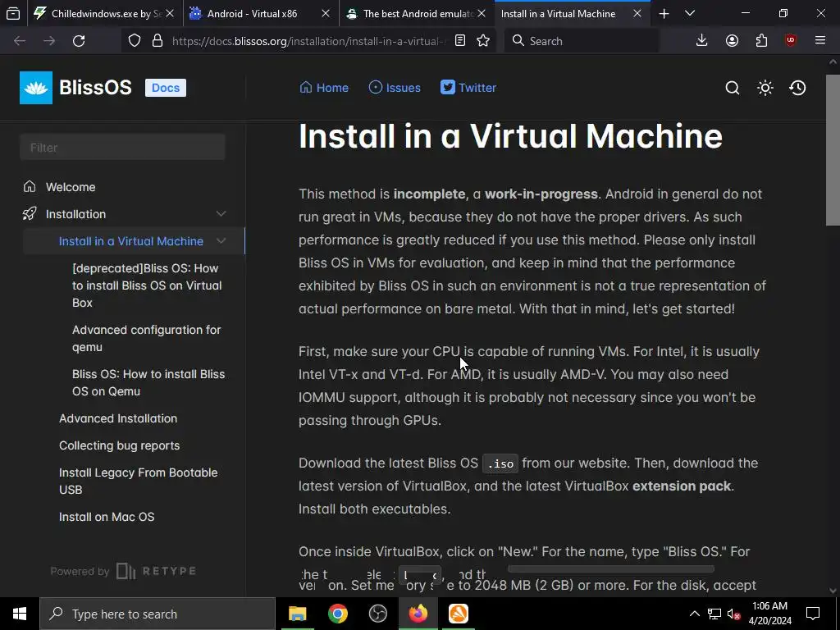Open the taskbar clock and date
This screenshot has height=630, width=840.
coord(769,614)
